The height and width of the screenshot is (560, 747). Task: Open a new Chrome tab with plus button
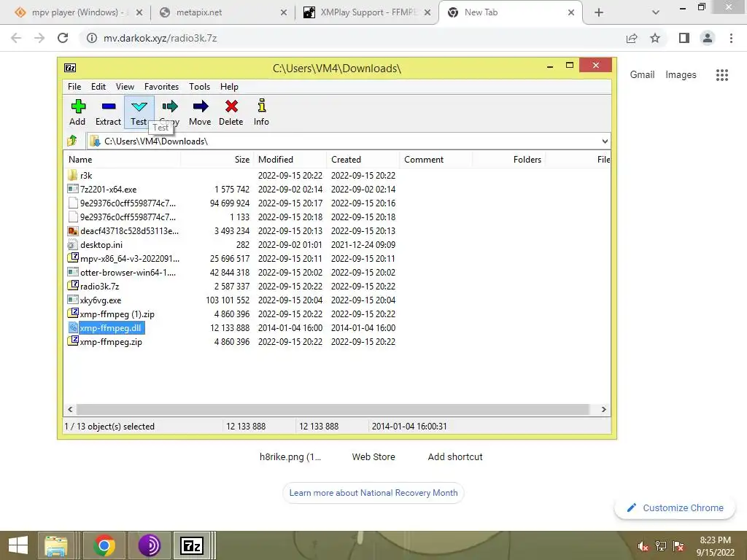[x=599, y=12]
